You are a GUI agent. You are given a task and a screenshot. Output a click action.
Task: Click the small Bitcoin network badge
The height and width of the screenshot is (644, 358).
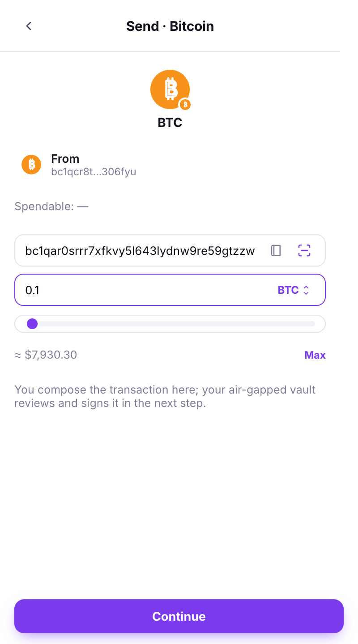coord(185,105)
